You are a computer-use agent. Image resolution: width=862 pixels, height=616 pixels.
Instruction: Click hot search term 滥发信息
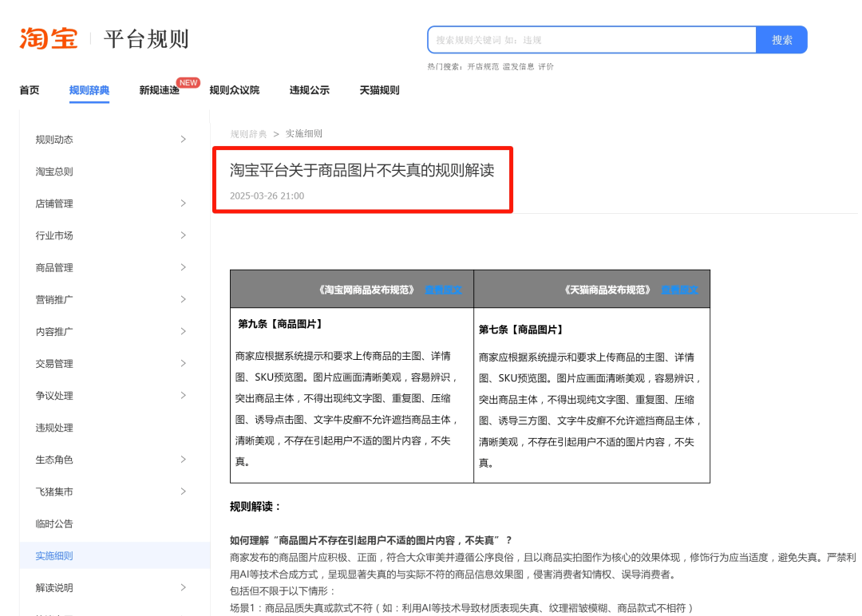tap(518, 66)
